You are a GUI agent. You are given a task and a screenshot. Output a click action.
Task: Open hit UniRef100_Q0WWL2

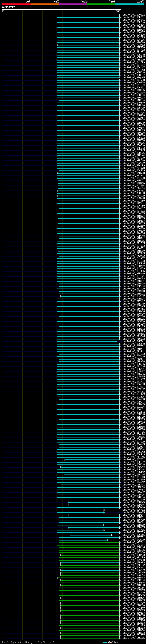134,15
